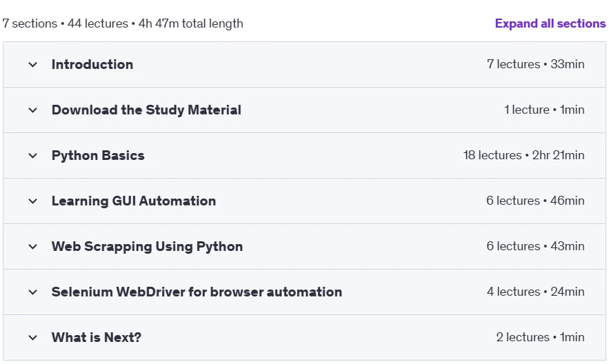Expand the Learning GUI Automation chevron
Screen dimensions: 609x364
[33, 201]
